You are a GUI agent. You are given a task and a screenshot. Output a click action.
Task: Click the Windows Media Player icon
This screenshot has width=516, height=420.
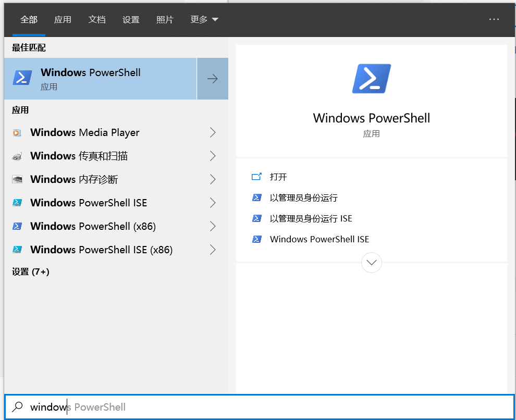tap(16, 132)
